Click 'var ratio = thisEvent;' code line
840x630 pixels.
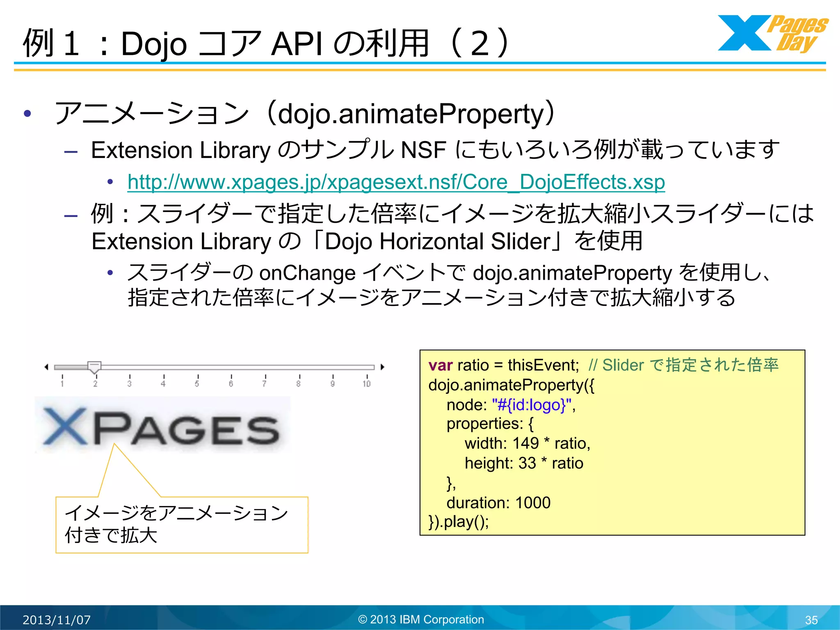pyautogui.click(x=504, y=365)
